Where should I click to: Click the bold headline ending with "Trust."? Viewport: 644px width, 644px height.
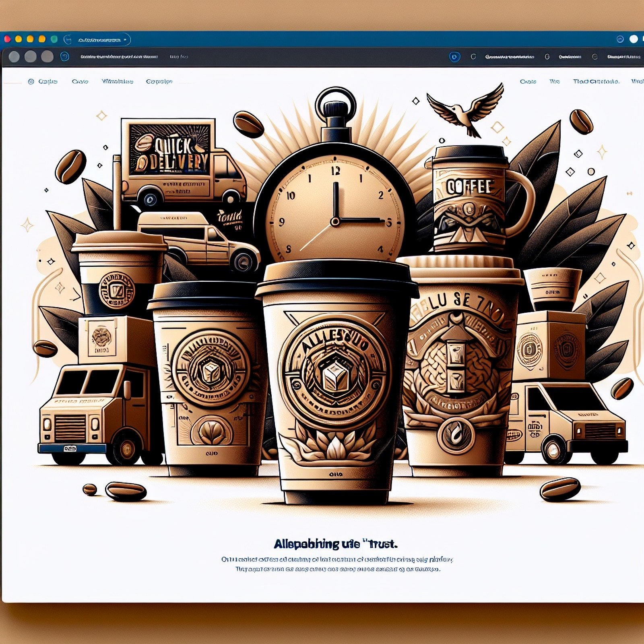coord(335,544)
